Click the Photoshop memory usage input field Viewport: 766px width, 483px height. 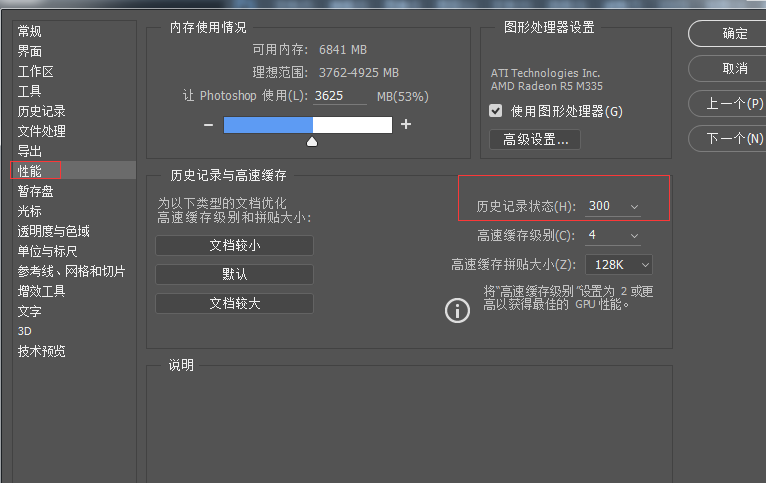click(x=340, y=96)
